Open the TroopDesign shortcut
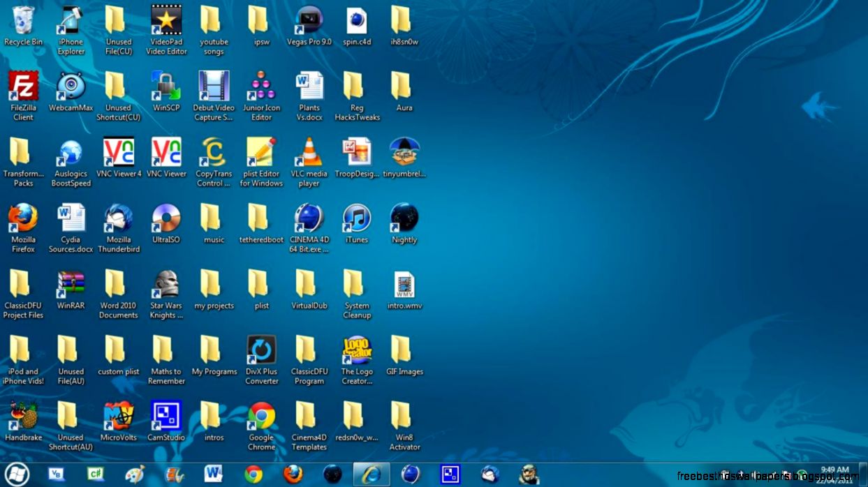Image resolution: width=868 pixels, height=487 pixels. 357,158
